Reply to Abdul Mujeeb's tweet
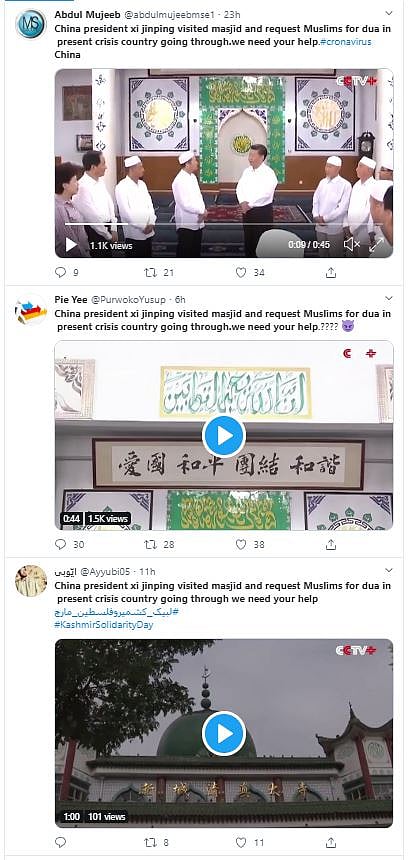The height and width of the screenshot is (860, 410). pos(61,272)
